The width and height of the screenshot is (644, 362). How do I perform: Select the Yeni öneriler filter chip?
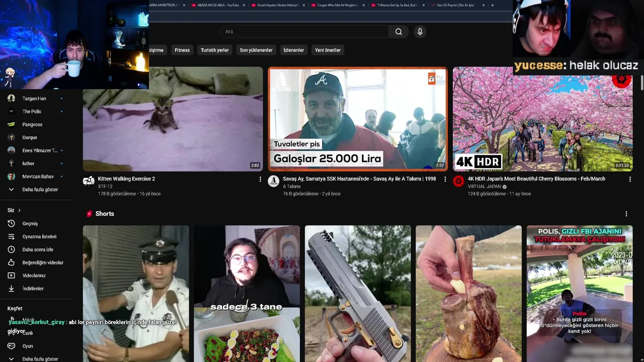click(x=328, y=50)
